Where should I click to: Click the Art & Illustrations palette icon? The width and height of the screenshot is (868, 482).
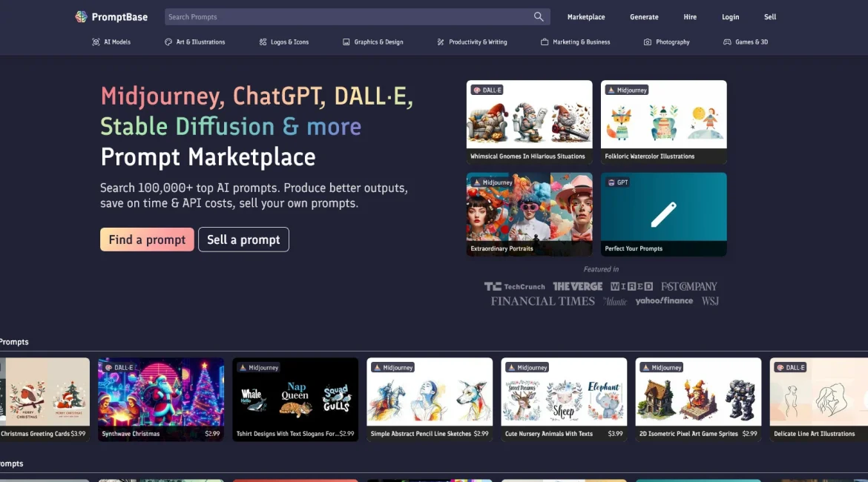pyautogui.click(x=168, y=42)
